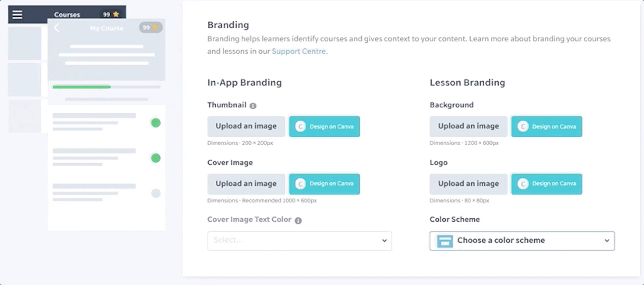Click the second green lesson completion circle
This screenshot has height=285, width=644.
pyautogui.click(x=156, y=158)
